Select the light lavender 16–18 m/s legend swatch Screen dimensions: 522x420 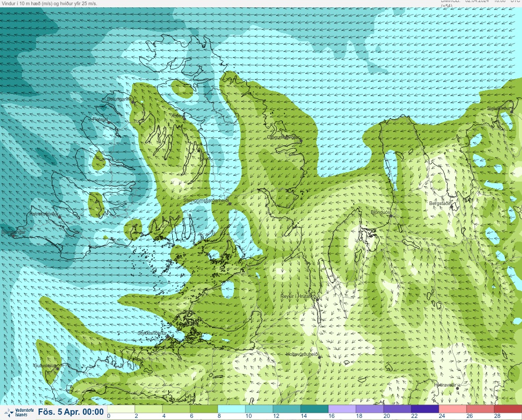pos(342,409)
